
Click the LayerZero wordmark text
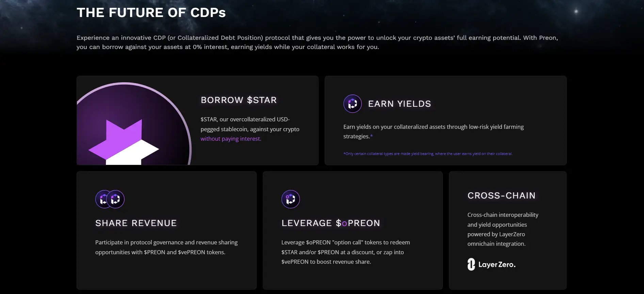pos(497,264)
